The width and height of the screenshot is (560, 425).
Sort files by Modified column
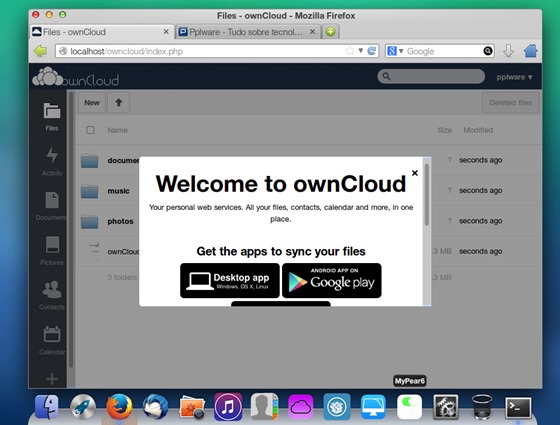point(478,130)
